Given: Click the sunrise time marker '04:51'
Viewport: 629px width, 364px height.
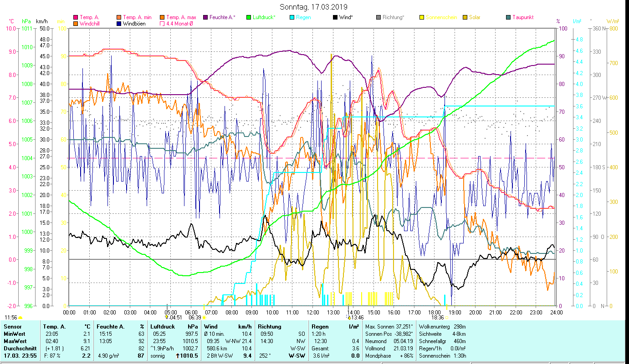Looking at the screenshot, I should point(176,318).
